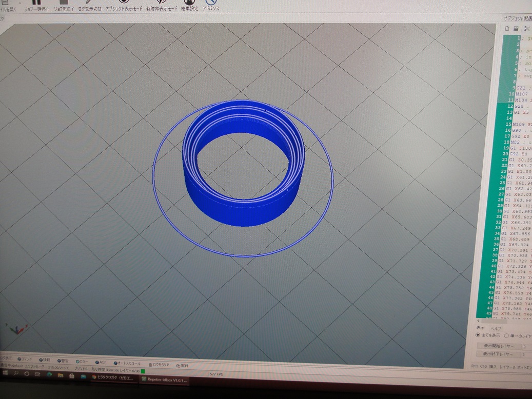This screenshot has width=532, height=399.
Task: Open Windows search from taskbar
Action: tap(16, 373)
